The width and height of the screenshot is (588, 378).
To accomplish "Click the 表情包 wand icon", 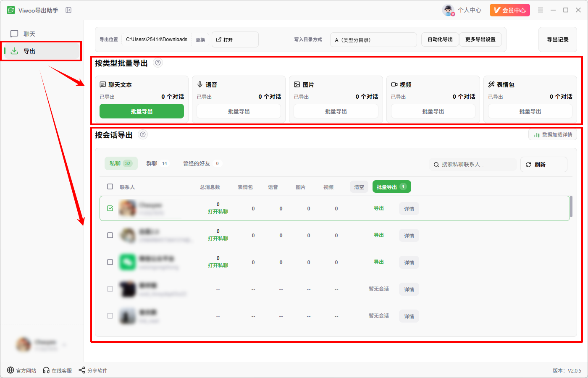I will coord(491,84).
